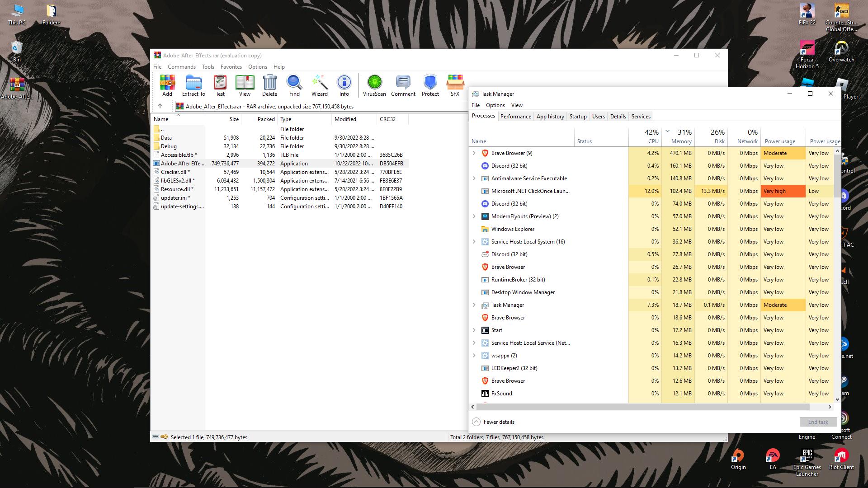Click the Delete trash can icon
This screenshot has height=488, width=868.
point(269,85)
